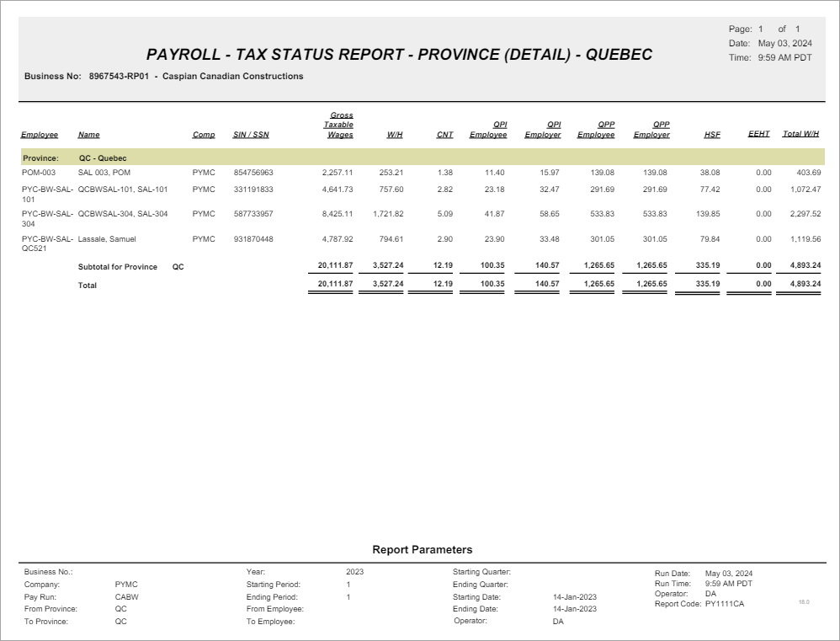Click the HSF column header
This screenshot has width=840, height=641.
click(711, 135)
